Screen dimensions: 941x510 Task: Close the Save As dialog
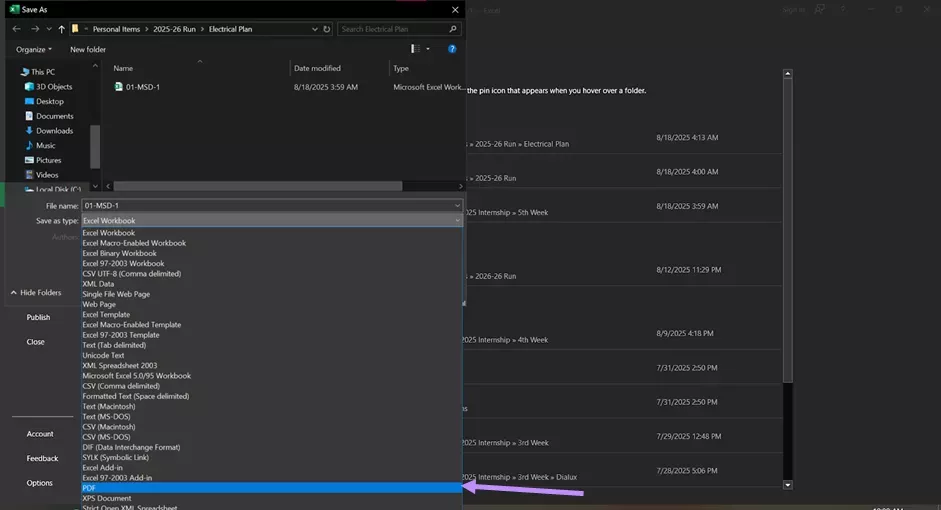[x=455, y=10]
